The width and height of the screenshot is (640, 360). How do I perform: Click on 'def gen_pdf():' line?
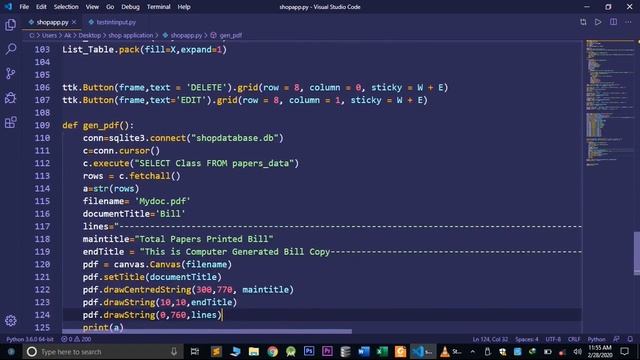point(98,125)
